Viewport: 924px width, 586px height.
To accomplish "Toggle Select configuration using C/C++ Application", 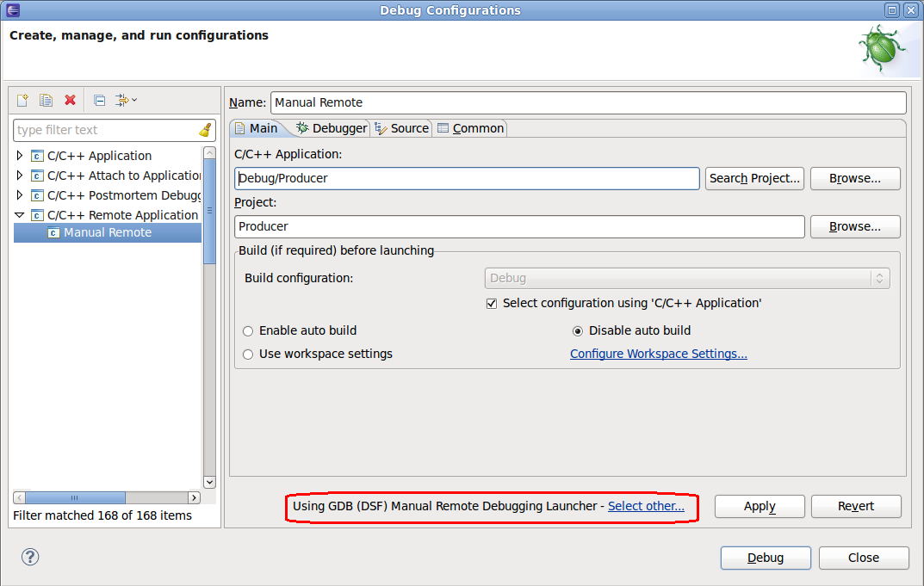I will click(492, 304).
